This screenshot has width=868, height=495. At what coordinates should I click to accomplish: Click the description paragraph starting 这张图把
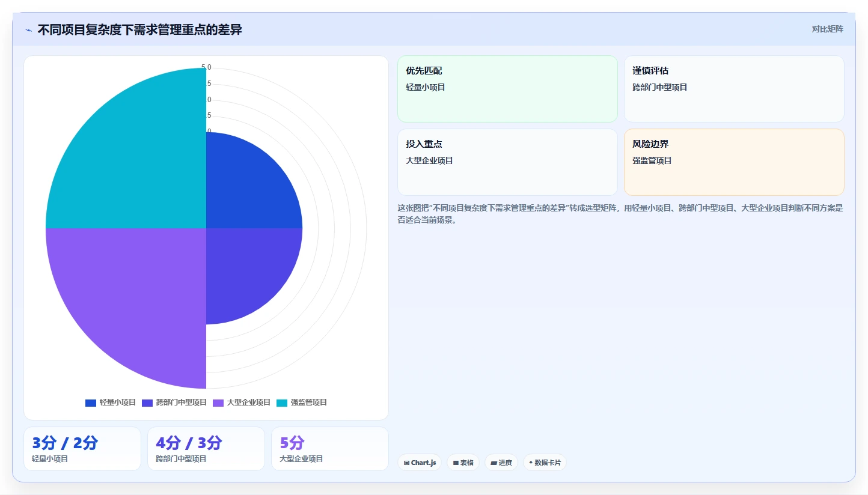pyautogui.click(x=620, y=214)
